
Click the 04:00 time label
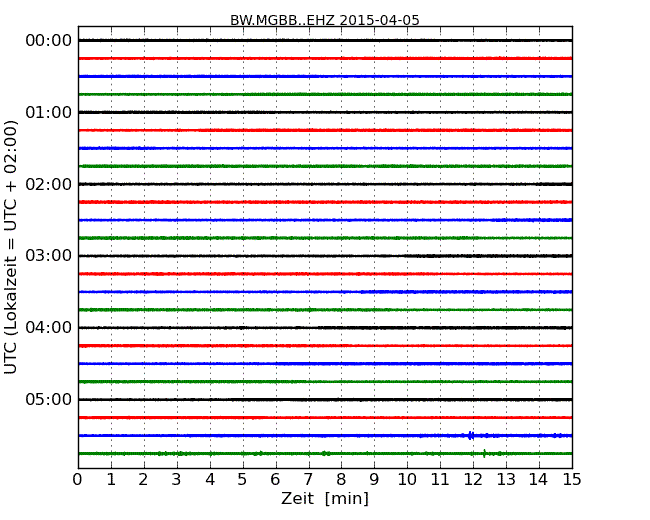(49, 328)
